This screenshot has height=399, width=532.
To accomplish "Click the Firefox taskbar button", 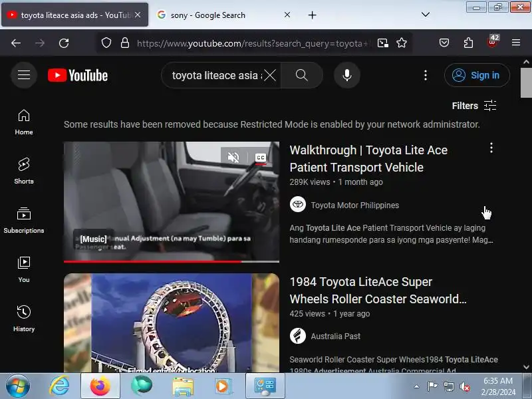I will coord(100,386).
